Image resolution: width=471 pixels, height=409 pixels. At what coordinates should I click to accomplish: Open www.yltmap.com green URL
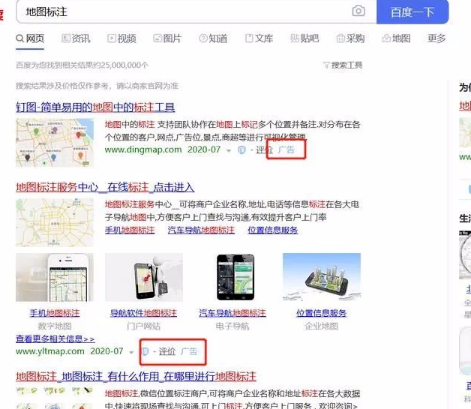[50, 351]
